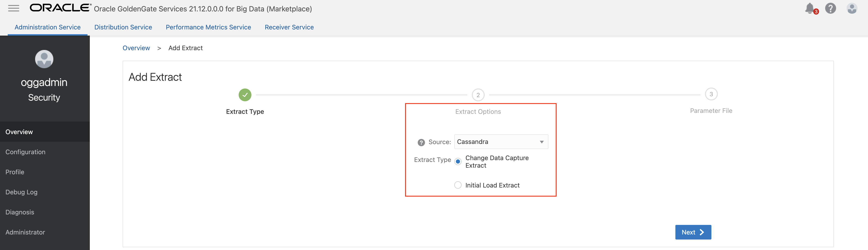
Task: Click the completed Extract Type step checkmark
Action: click(245, 95)
